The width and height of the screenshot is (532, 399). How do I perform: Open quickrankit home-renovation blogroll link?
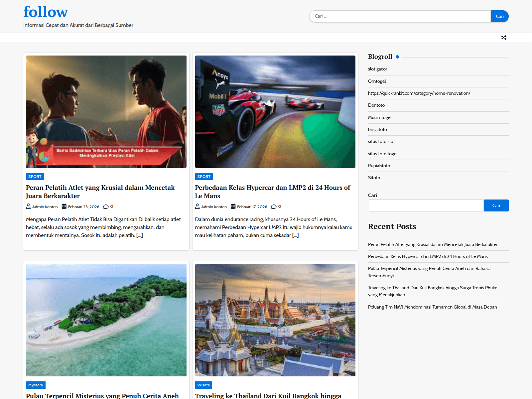(x=419, y=93)
